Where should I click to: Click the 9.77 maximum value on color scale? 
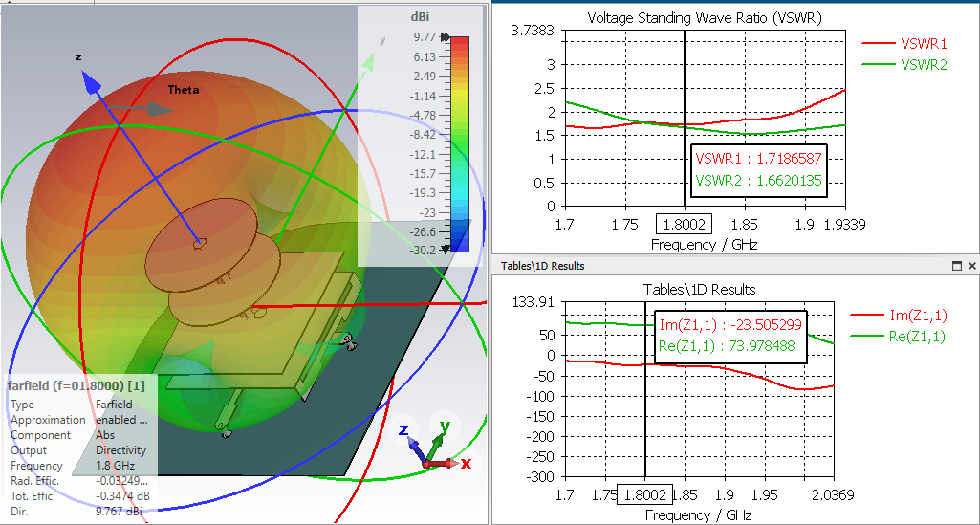coord(425,37)
